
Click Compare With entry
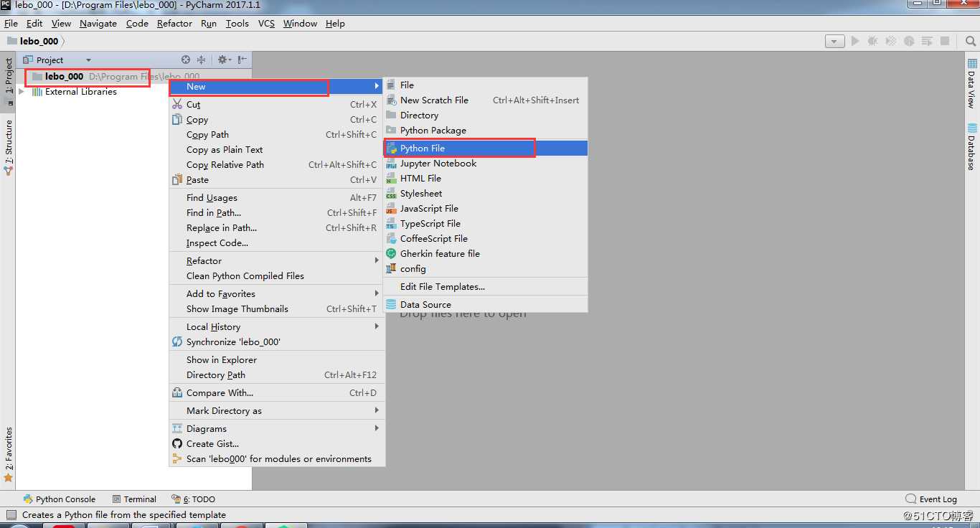(276, 392)
